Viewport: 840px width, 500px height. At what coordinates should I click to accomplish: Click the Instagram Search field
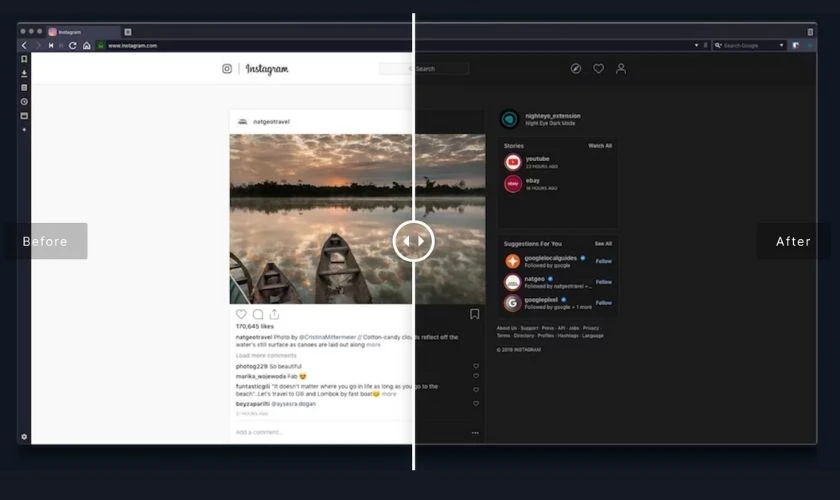click(424, 69)
